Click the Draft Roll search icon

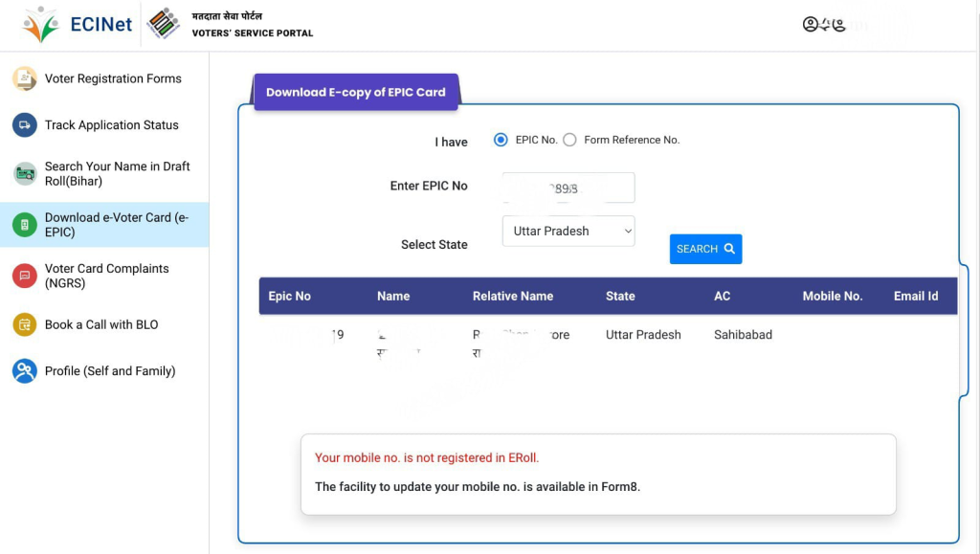(x=24, y=173)
